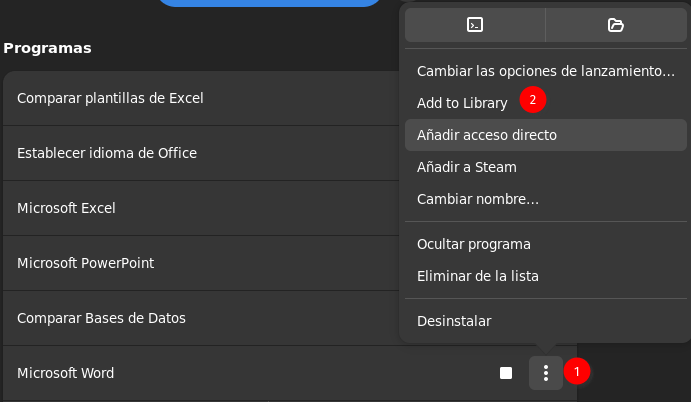
Task: Select "Cambiar las opciones de lanzamiento..."
Action: pos(546,71)
